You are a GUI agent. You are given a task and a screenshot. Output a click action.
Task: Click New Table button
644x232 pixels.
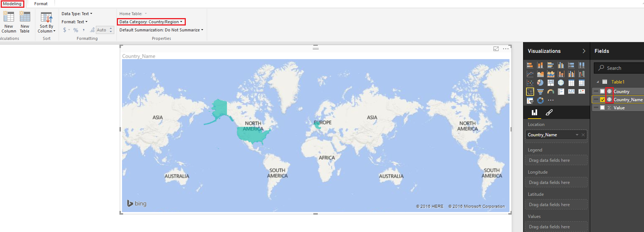coord(25,23)
